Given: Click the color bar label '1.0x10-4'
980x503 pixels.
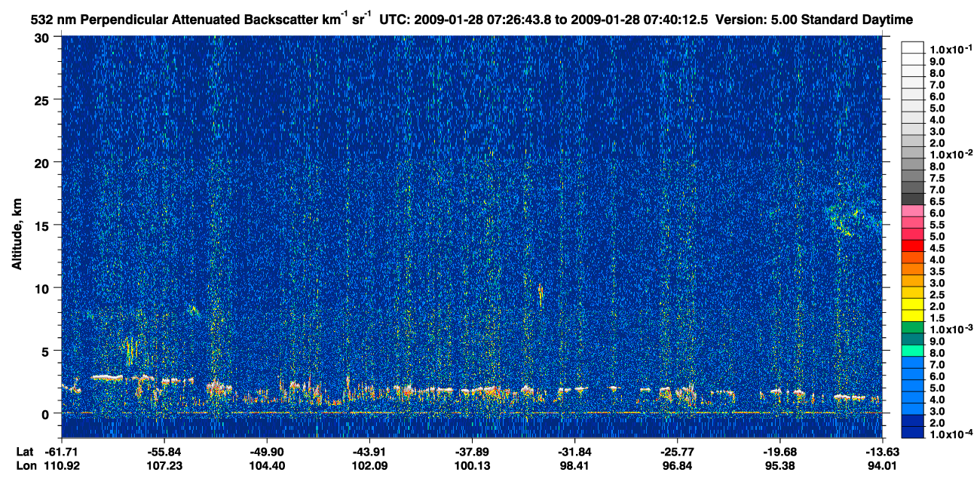Looking at the screenshot, I should 951,434.
